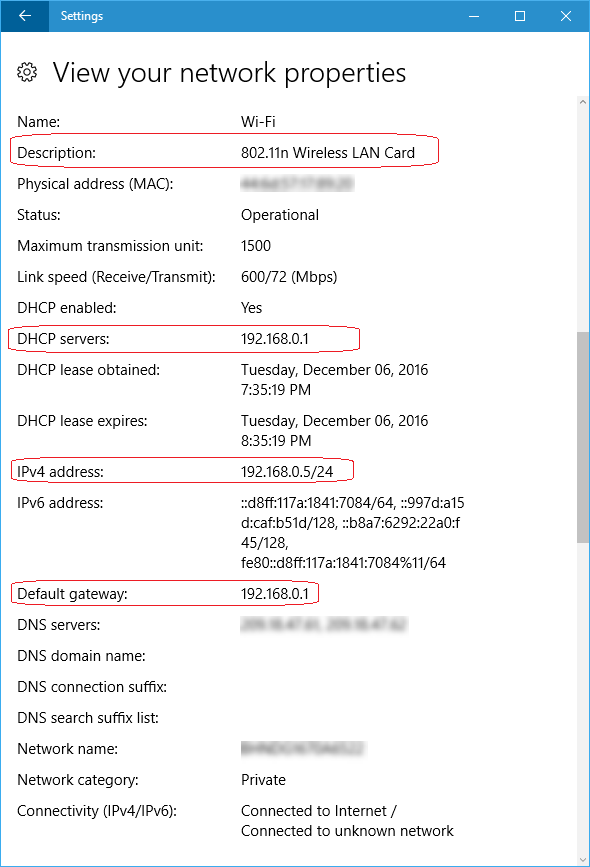The height and width of the screenshot is (867, 590).
Task: Minimize the Settings window
Action: [474, 16]
